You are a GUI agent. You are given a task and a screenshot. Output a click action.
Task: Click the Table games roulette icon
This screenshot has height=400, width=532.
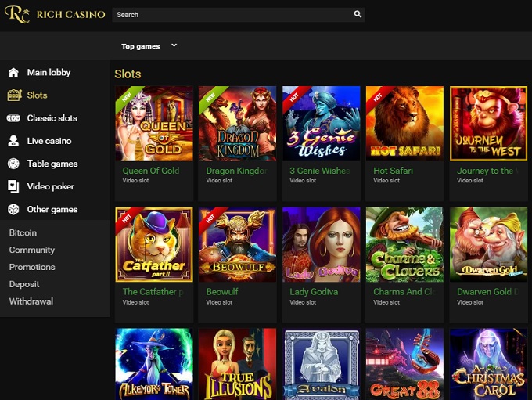coord(13,164)
